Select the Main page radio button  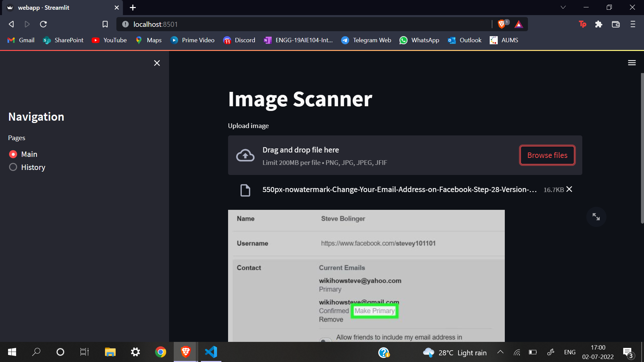coord(13,154)
